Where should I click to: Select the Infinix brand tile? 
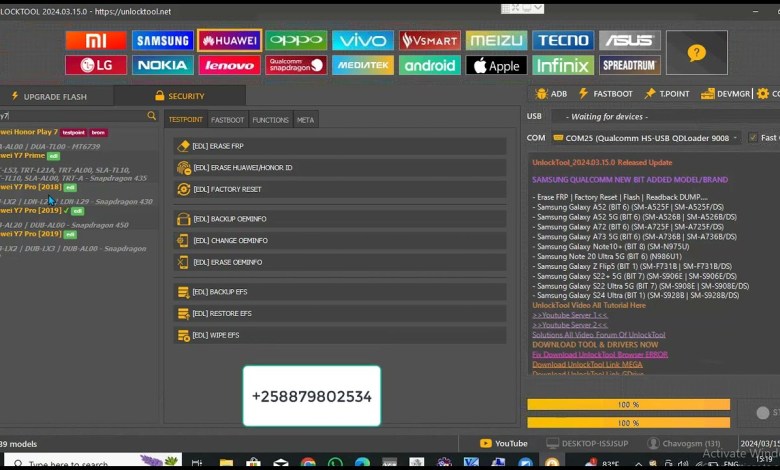[x=562, y=65]
